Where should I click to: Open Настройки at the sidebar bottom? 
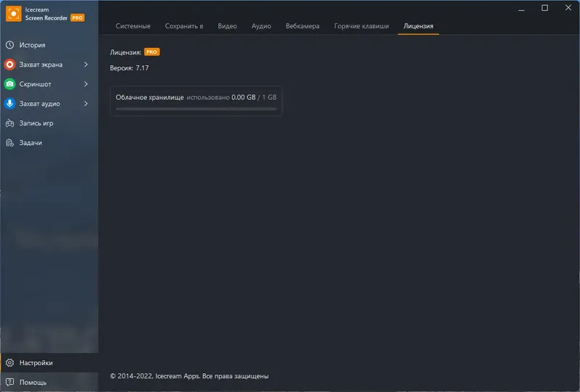(x=49, y=363)
